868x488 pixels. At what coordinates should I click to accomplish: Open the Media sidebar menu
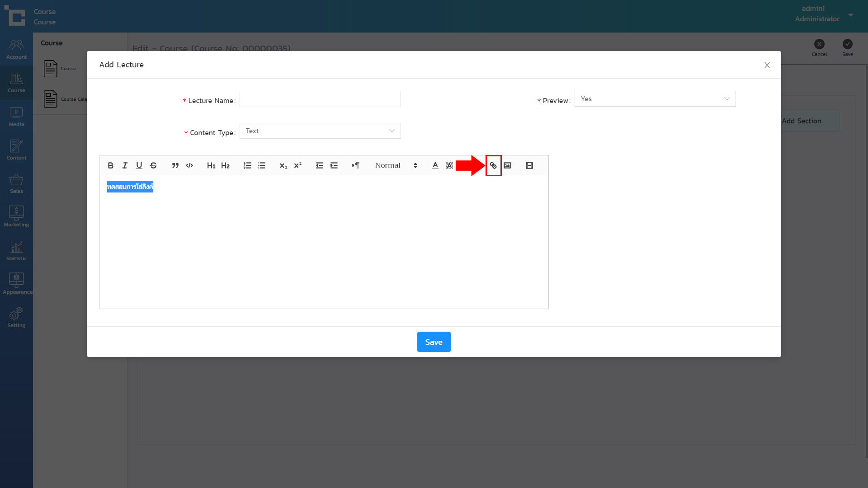16,117
